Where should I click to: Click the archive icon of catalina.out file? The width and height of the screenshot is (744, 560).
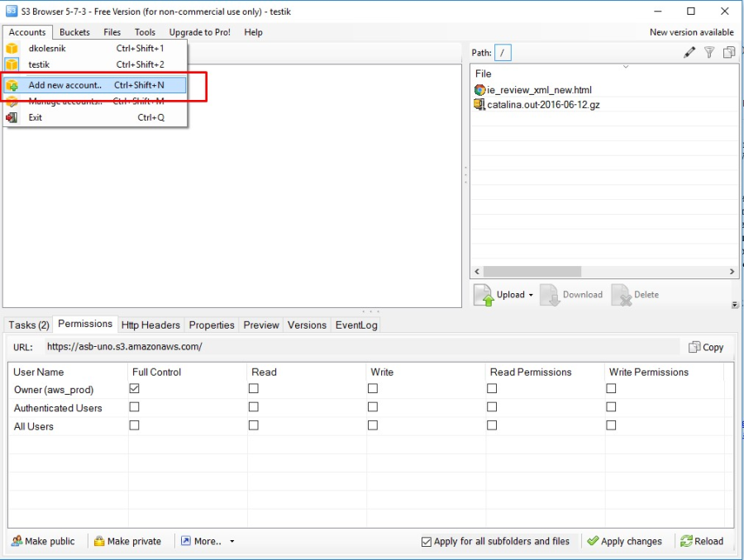479,104
